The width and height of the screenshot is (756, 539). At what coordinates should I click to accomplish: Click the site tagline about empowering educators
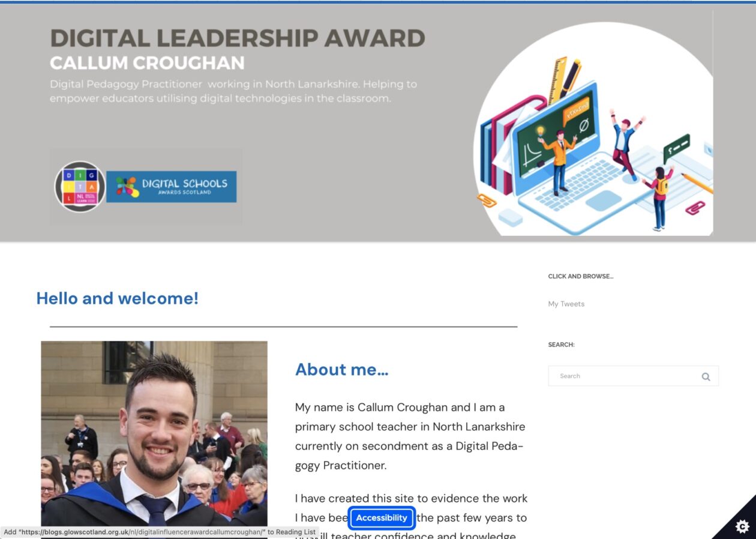click(233, 90)
